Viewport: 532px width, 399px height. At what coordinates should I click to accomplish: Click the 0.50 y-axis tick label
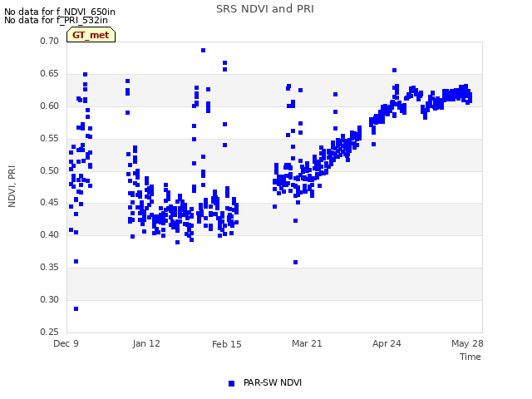point(50,170)
